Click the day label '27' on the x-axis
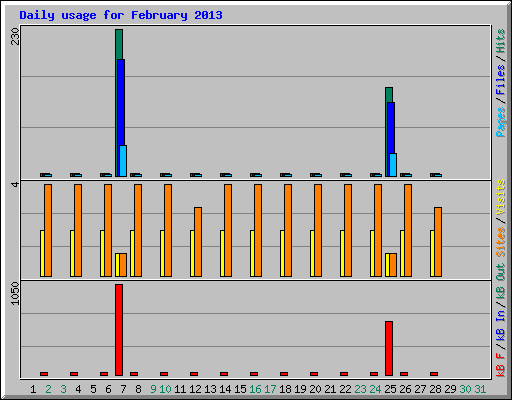The width and height of the screenshot is (512, 400). click(x=420, y=389)
